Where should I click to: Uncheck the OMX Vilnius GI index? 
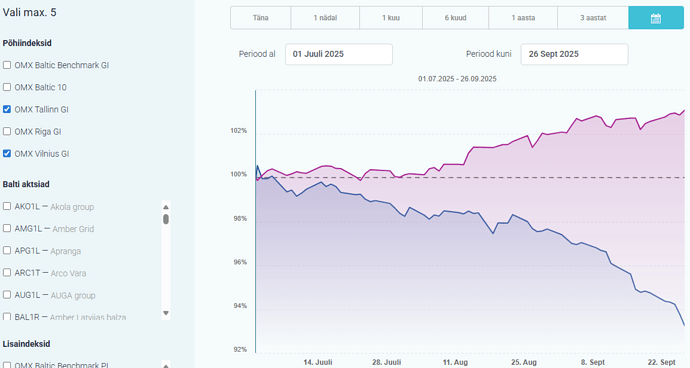click(7, 154)
